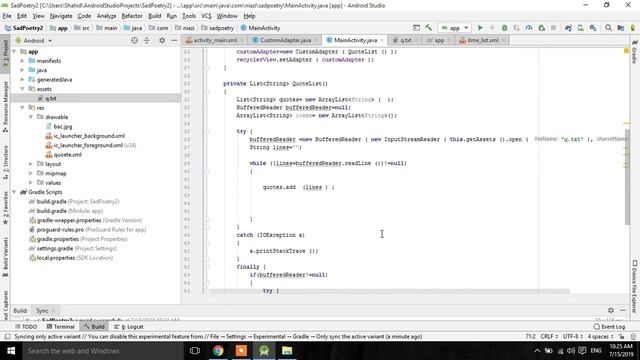
Task: Sync project with Gradle files icon
Action: pyautogui.click(x=568, y=28)
